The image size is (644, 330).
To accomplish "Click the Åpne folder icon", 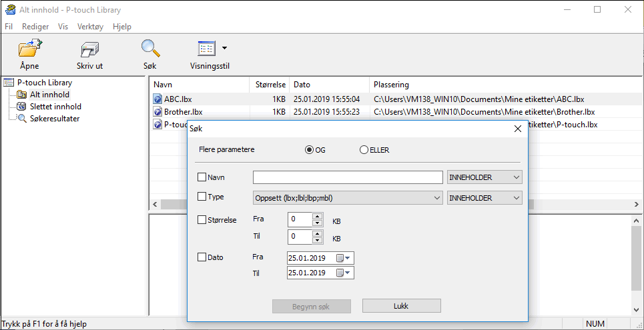I will coord(29,49).
